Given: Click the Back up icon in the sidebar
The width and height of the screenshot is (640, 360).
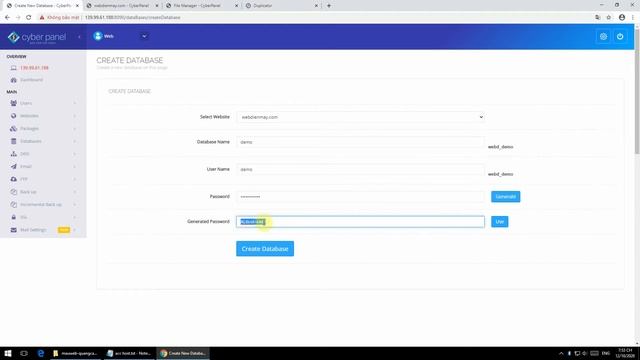Looking at the screenshot, I should coord(13,192).
